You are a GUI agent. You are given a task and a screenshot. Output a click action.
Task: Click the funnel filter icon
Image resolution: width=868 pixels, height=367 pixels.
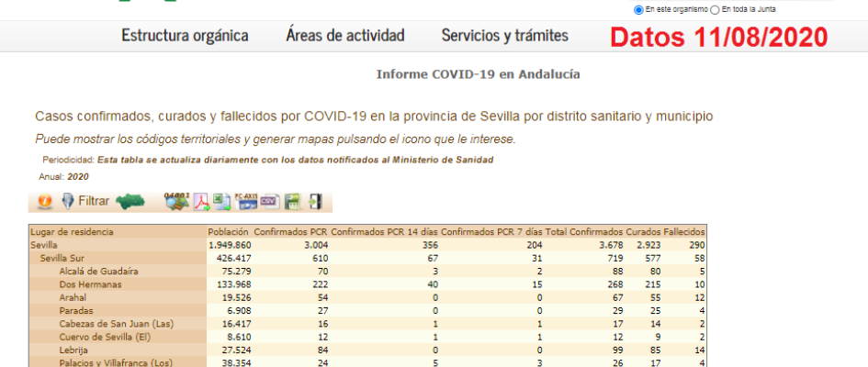tap(68, 201)
